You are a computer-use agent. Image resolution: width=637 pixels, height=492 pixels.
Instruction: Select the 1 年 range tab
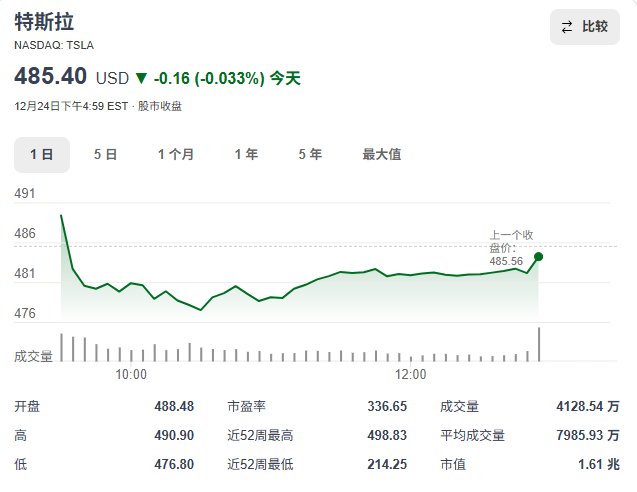246,154
